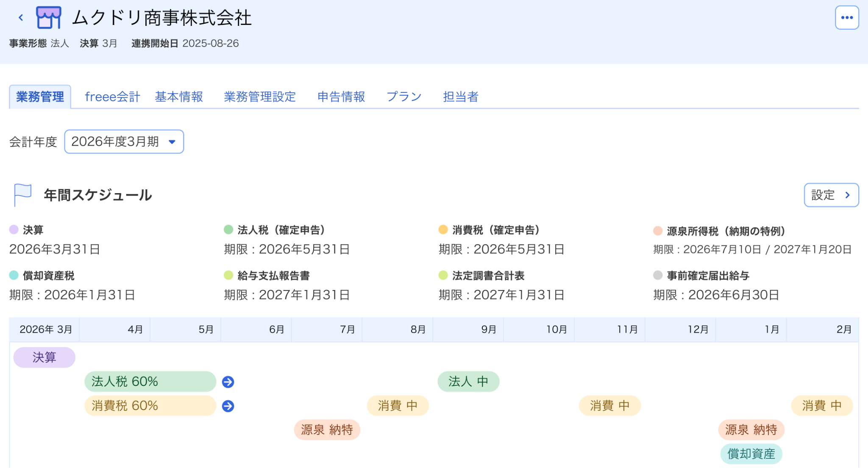This screenshot has height=468, width=868.
Task: Click the store icon beside company name
Action: coord(48,18)
